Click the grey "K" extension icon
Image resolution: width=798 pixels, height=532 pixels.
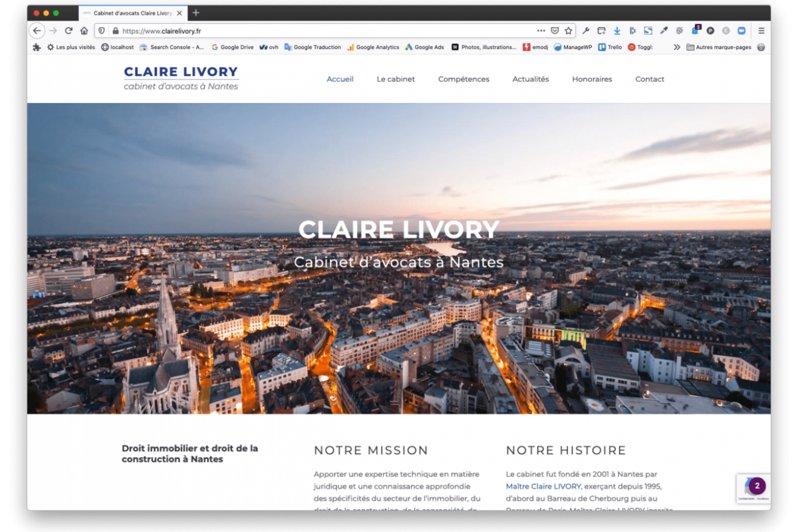tap(725, 30)
